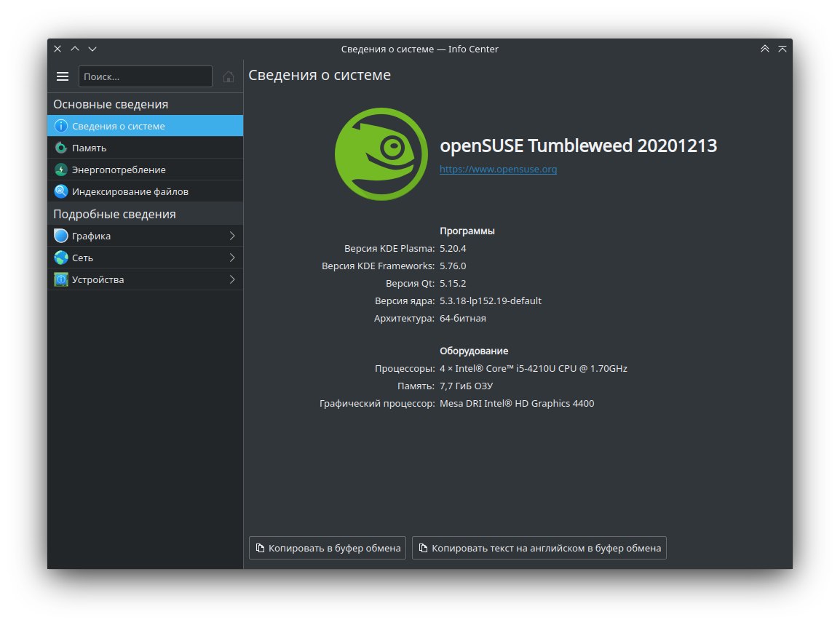Viewport: 840px width, 625px height.
Task: Click the openSUSE chameleon logo
Action: click(x=381, y=154)
